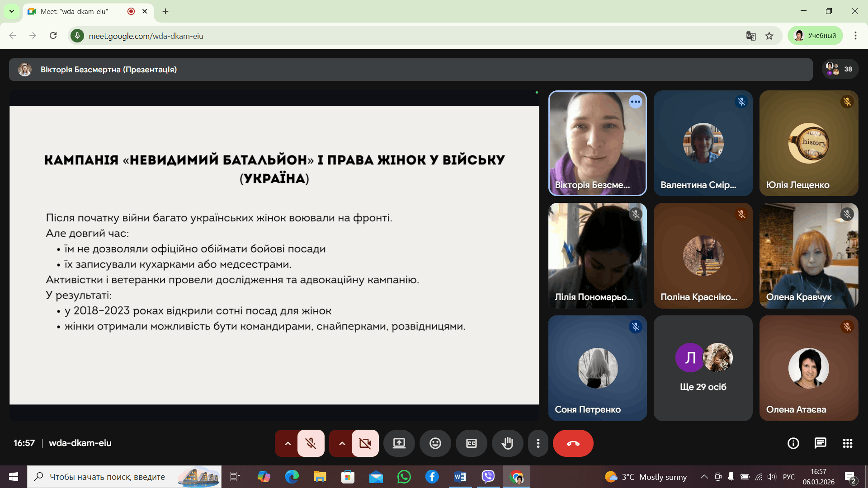
Task: Open a new browser tab
Action: point(165,11)
